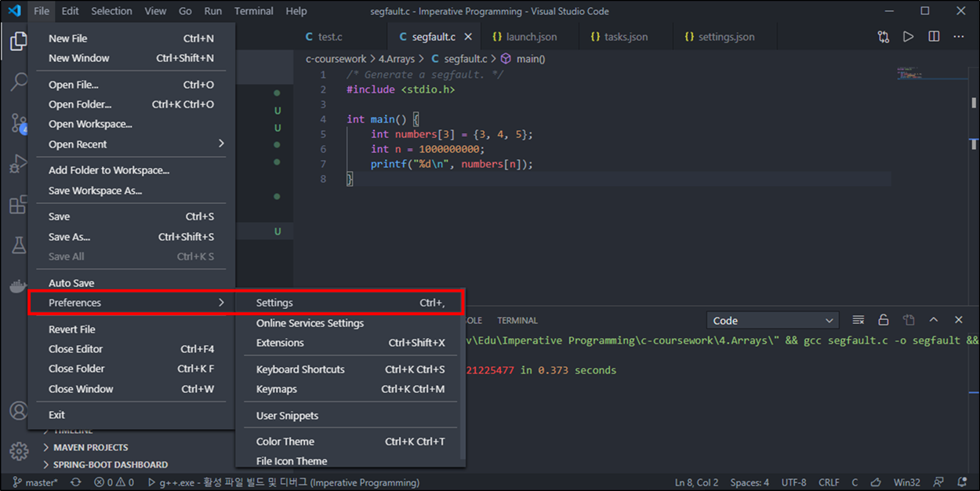The height and width of the screenshot is (491, 980).
Task: Open the Extensions view in activity bar
Action: click(x=18, y=205)
